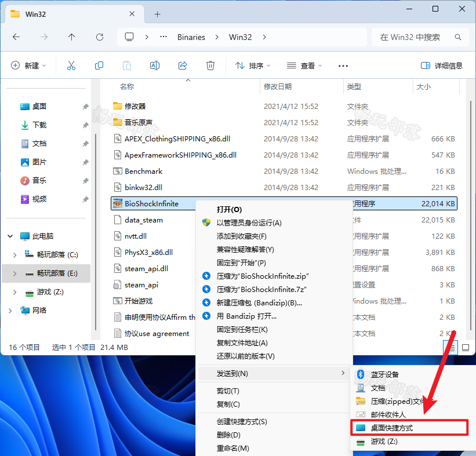Select 桌面快捷方式 in the send-to submenu
Screen dimensions: 476x456
coord(409,428)
